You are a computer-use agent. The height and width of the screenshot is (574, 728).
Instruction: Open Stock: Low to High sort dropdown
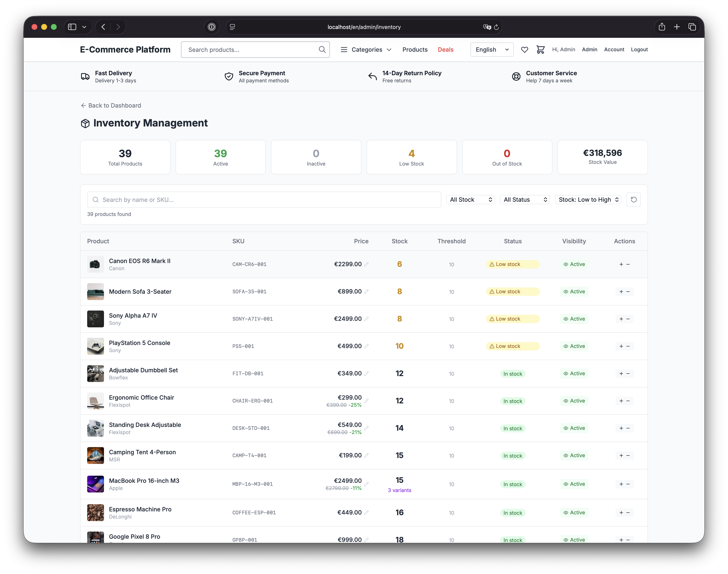point(588,200)
